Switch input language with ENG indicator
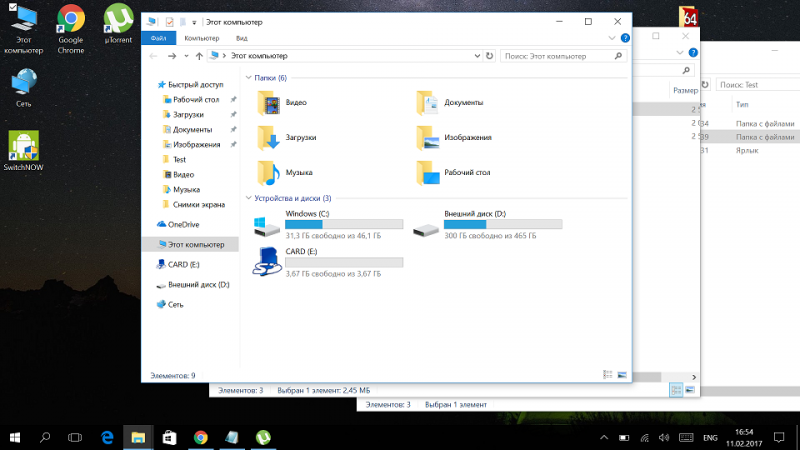The image size is (800, 450). pyautogui.click(x=710, y=438)
